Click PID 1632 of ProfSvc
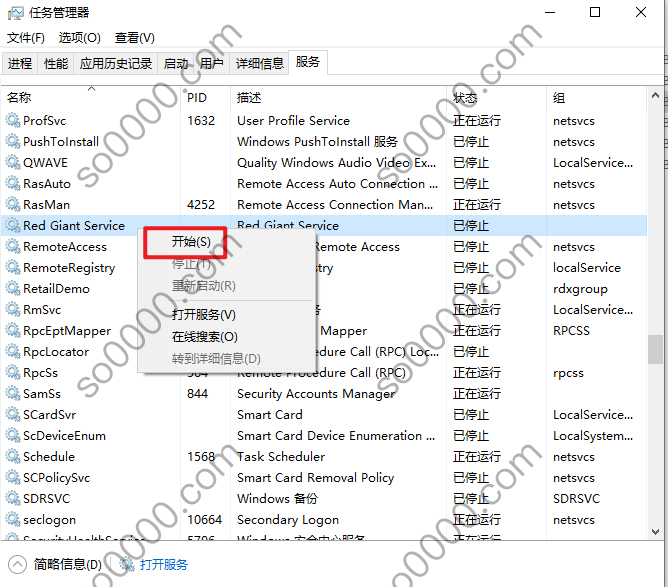The height and width of the screenshot is (587, 668). coord(201,121)
